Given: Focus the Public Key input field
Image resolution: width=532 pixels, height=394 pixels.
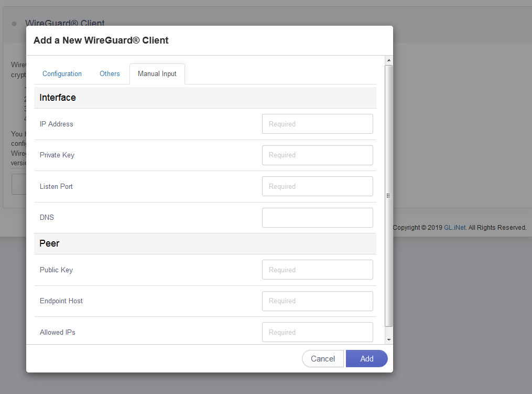Looking at the screenshot, I should 317,270.
